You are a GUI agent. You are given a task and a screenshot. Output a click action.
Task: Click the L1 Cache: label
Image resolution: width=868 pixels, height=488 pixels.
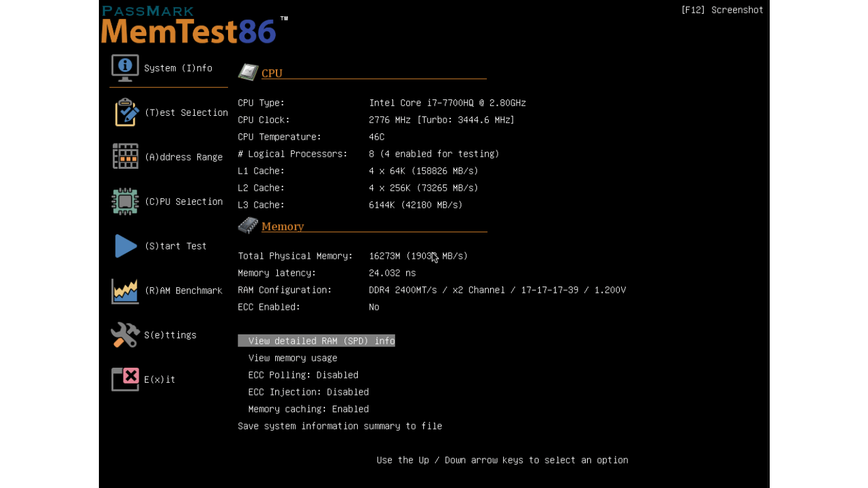point(261,171)
